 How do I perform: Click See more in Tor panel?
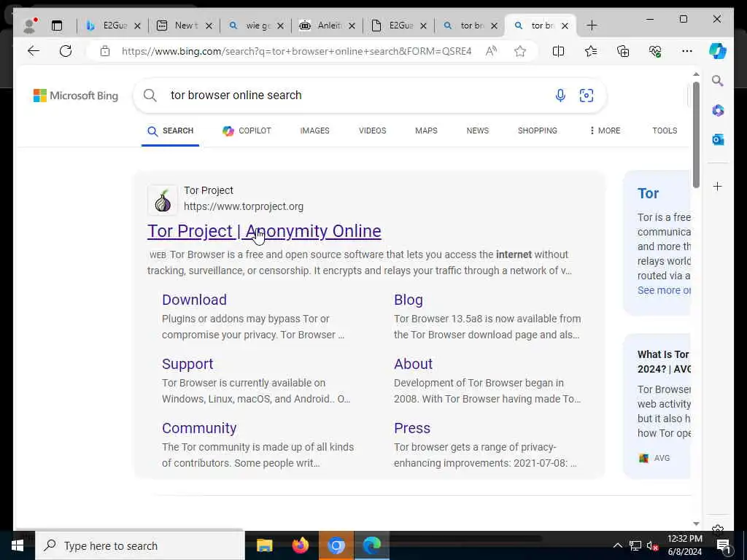coord(664,290)
